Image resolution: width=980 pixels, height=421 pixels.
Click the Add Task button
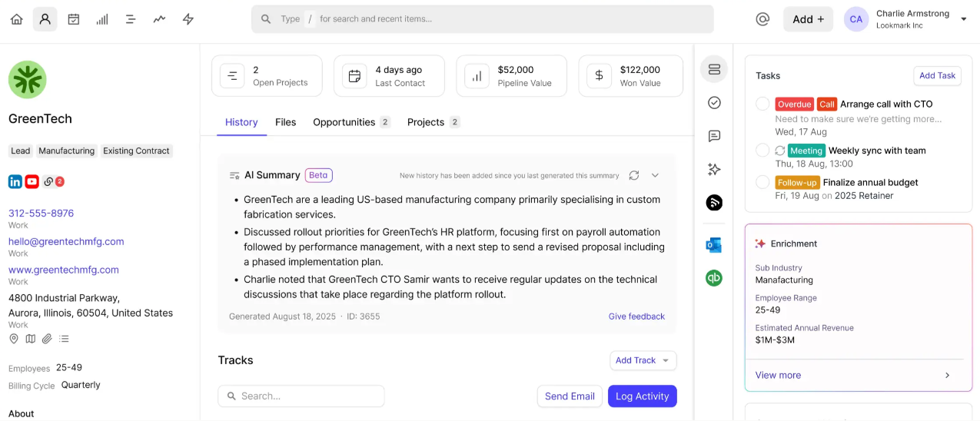pos(938,75)
